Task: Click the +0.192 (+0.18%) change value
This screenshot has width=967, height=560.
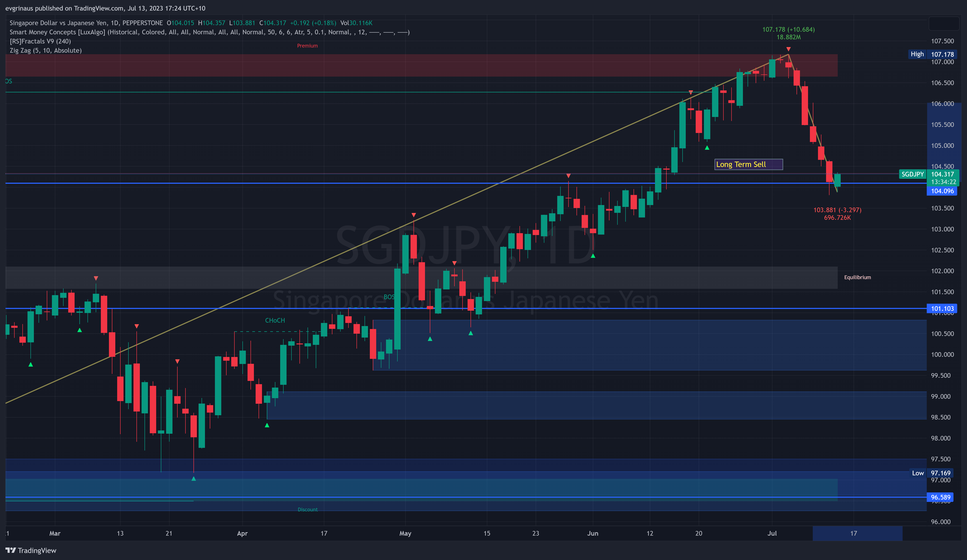Action: [313, 23]
